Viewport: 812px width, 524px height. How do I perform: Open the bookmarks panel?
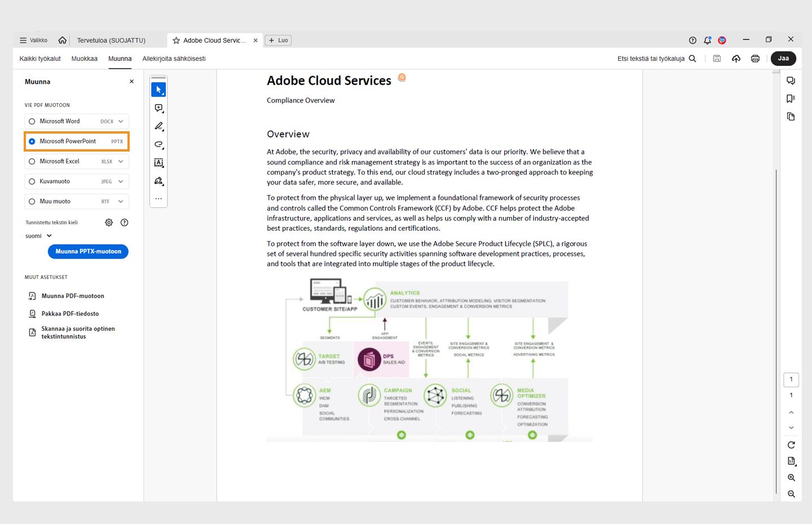pyautogui.click(x=791, y=98)
